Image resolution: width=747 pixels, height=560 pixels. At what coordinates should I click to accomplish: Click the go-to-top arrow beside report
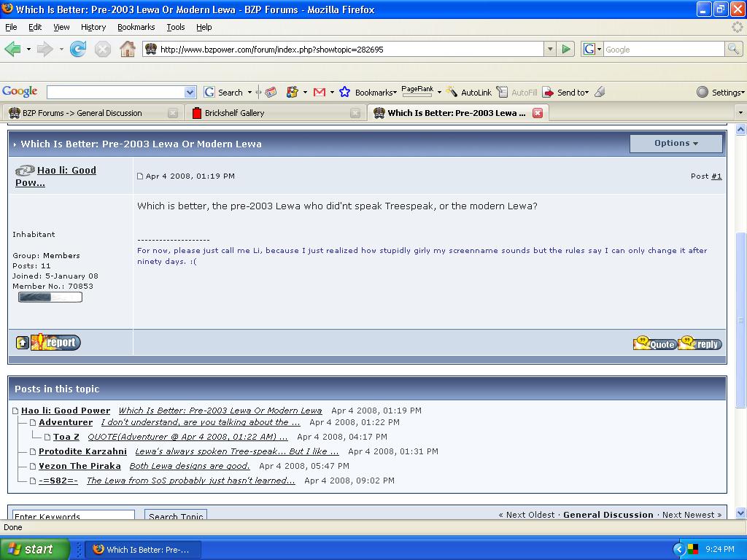click(x=23, y=343)
